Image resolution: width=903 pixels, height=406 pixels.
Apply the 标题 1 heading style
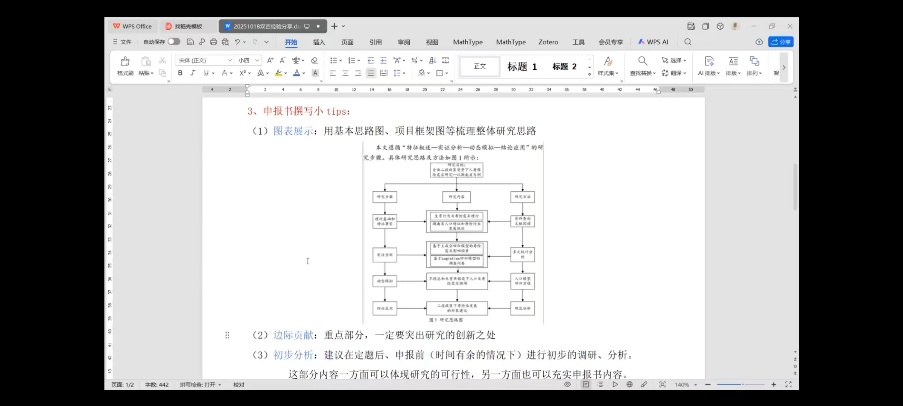tap(522, 67)
